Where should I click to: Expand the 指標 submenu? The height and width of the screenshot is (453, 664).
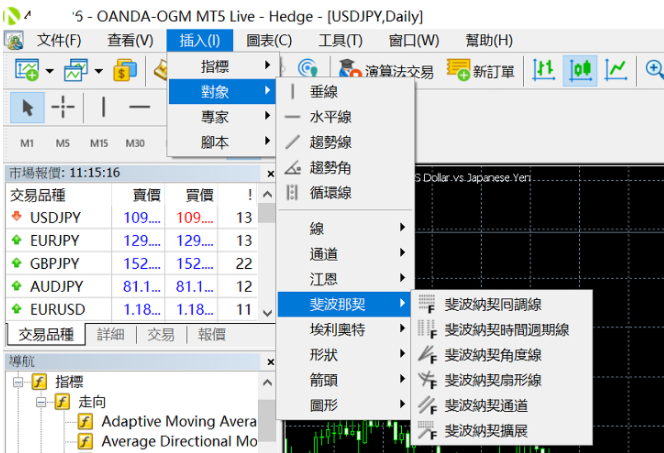point(222,66)
